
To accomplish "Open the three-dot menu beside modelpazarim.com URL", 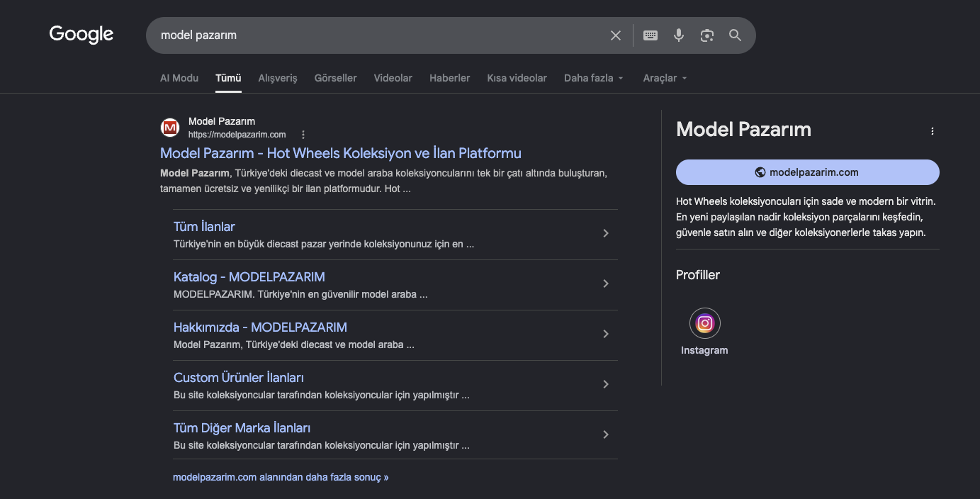I will (x=303, y=135).
